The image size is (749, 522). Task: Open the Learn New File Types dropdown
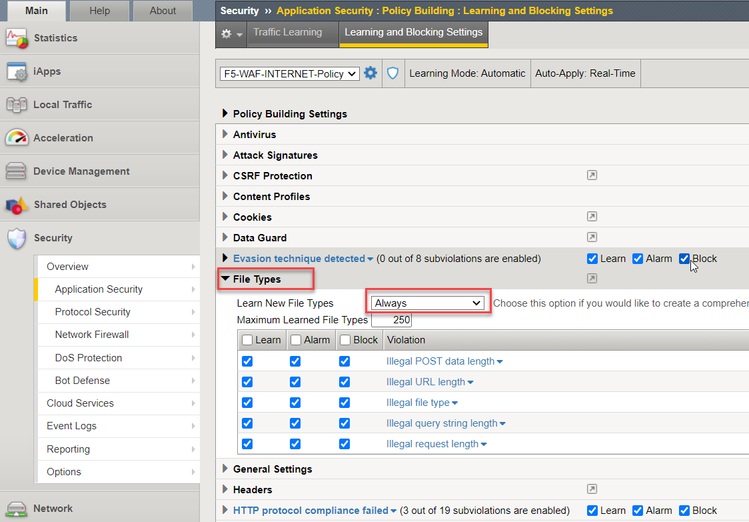pos(427,303)
